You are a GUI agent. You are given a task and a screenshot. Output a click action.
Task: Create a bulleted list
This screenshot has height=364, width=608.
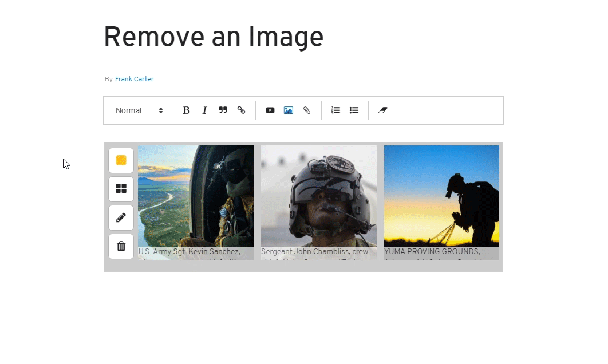point(354,110)
